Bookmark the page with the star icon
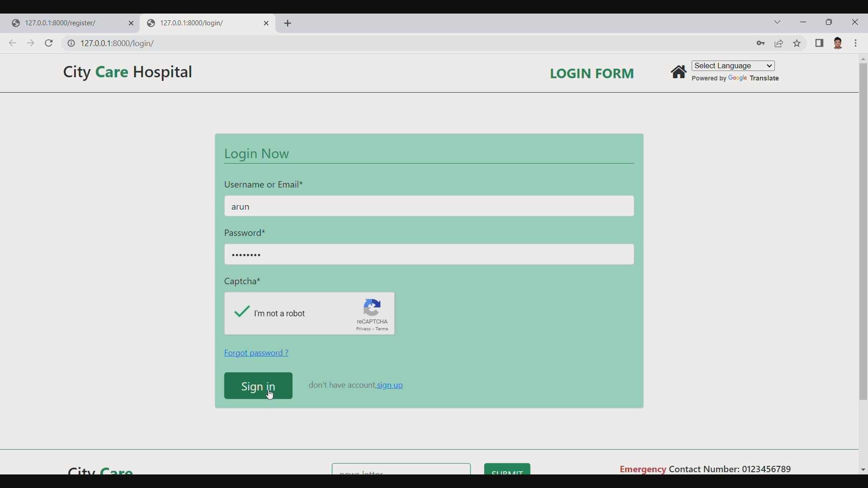The height and width of the screenshot is (488, 868). tap(797, 43)
